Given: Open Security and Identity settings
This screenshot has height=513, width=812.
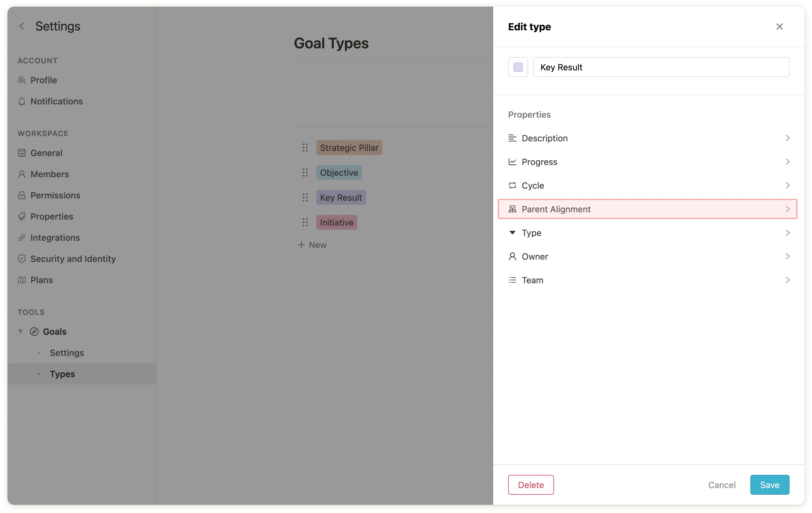Looking at the screenshot, I should [73, 259].
